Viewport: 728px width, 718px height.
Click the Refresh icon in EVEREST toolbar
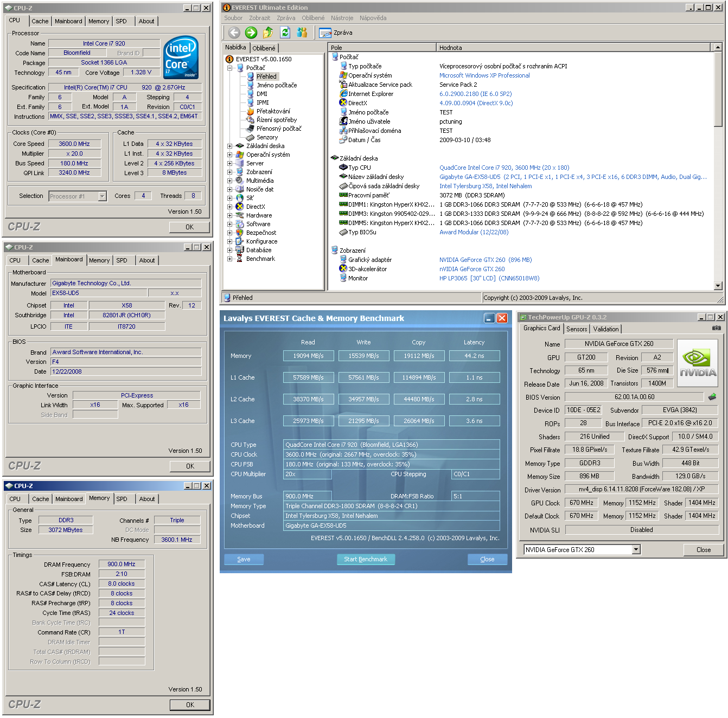(x=285, y=33)
